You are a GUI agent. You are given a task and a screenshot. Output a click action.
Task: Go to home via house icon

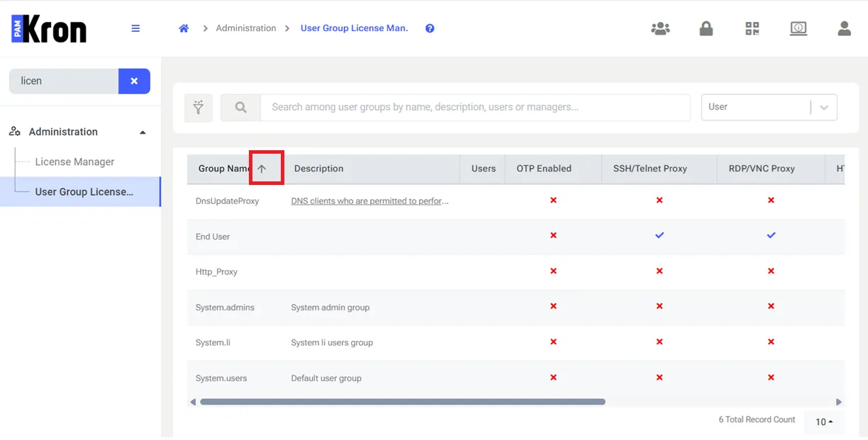click(184, 28)
